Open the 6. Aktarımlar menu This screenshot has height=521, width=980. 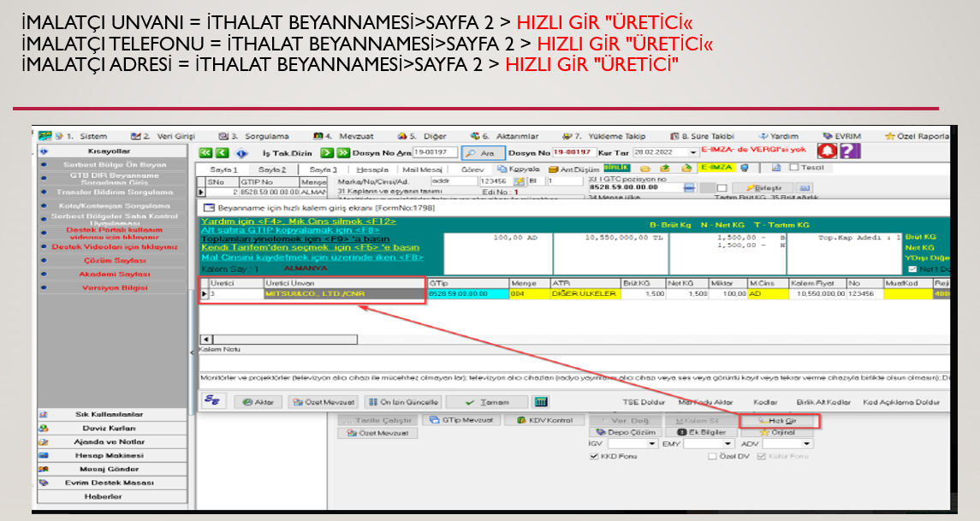pos(505,136)
